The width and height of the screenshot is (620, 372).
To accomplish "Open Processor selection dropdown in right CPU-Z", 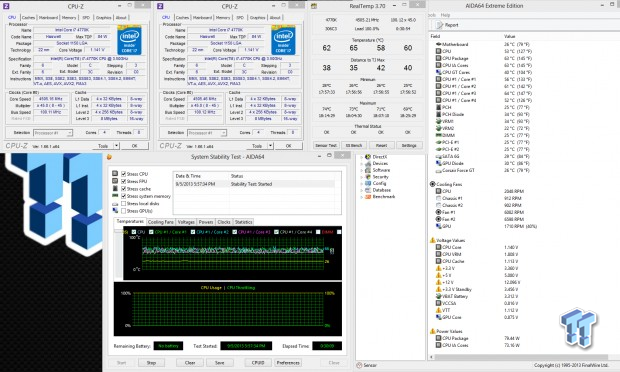I will [x=207, y=133].
